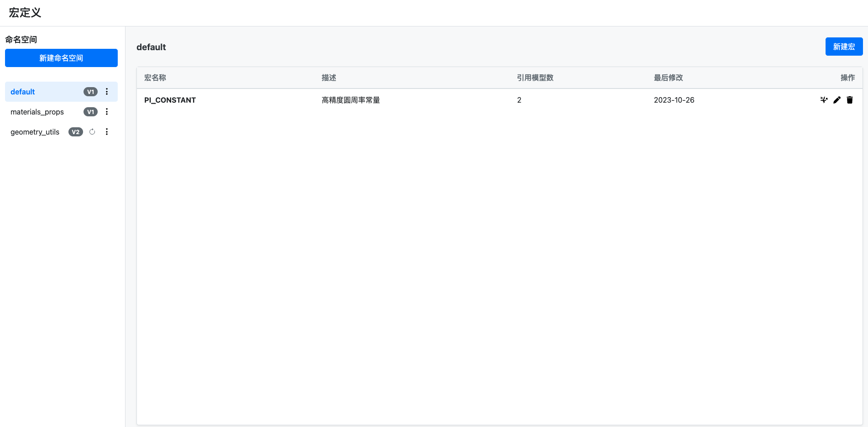Click the 最后修改 column header
868x427 pixels.
pos(668,78)
